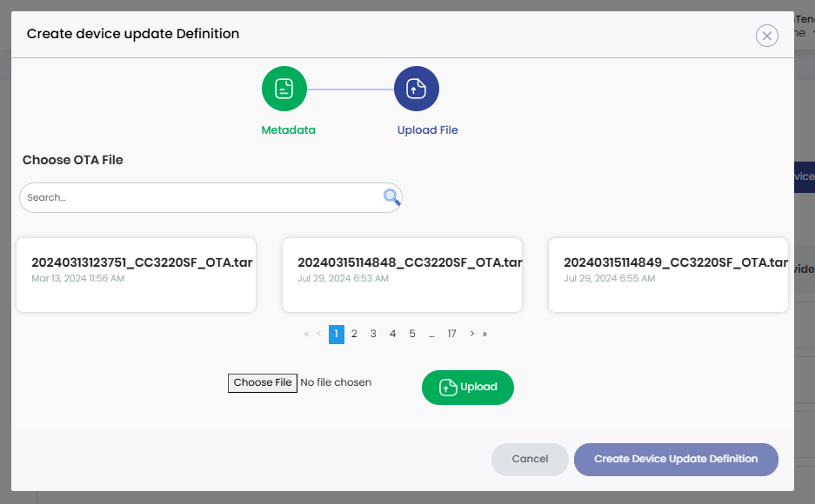Go to pagination page 1

click(x=337, y=335)
